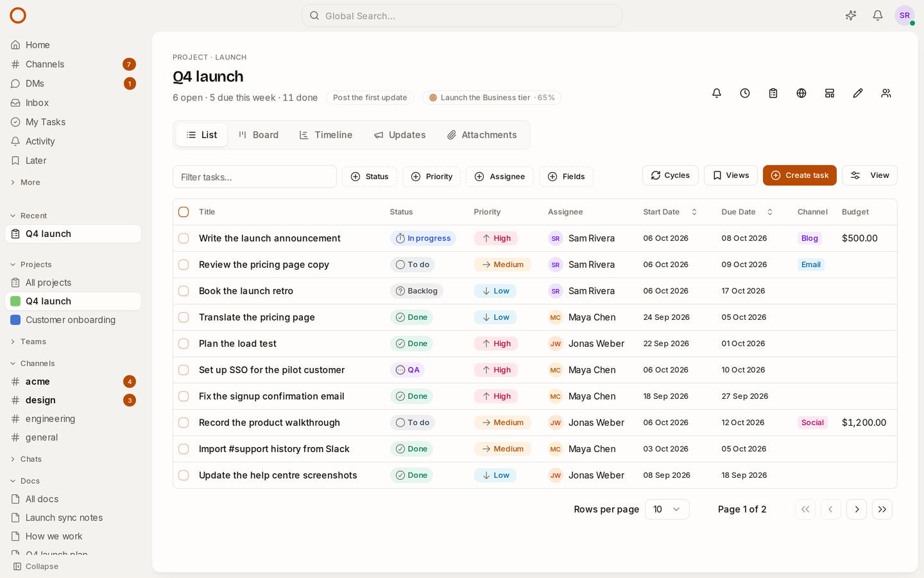The width and height of the screenshot is (924, 578).
Task: Go to the next page arrow
Action: point(857,509)
